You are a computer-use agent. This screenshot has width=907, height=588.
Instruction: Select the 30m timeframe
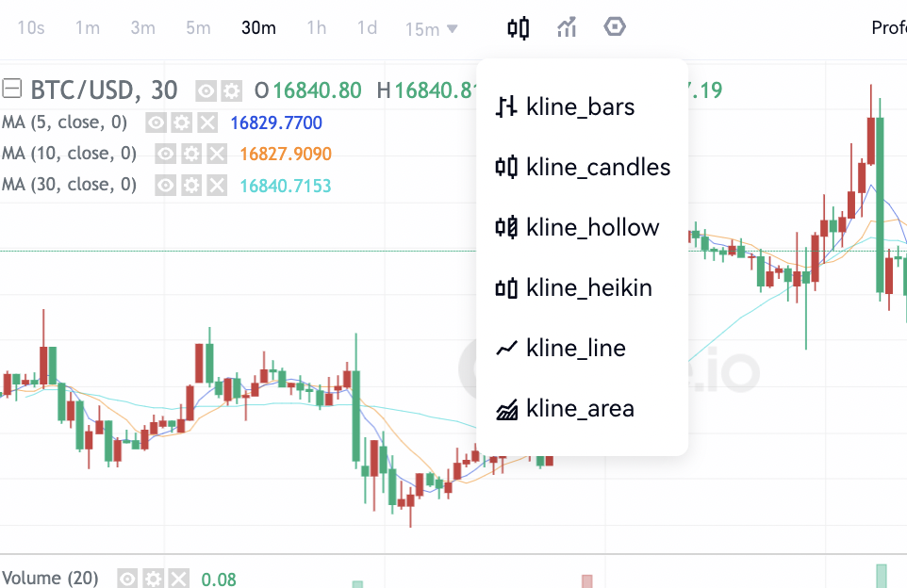click(258, 27)
